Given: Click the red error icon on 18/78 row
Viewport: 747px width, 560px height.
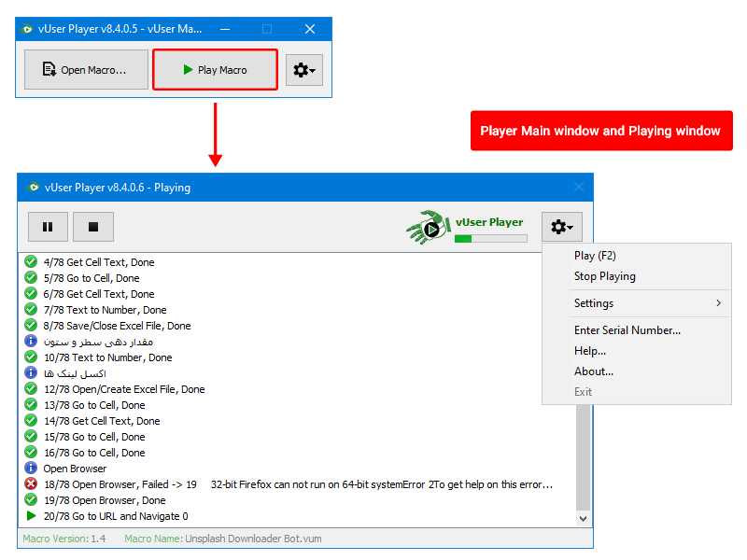Looking at the screenshot, I should coord(31,483).
